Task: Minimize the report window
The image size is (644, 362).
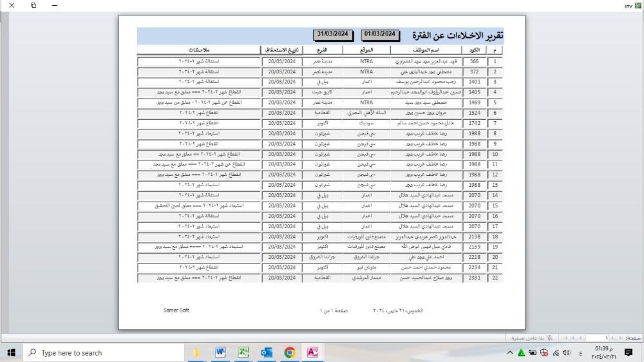Action: click(55, 5)
